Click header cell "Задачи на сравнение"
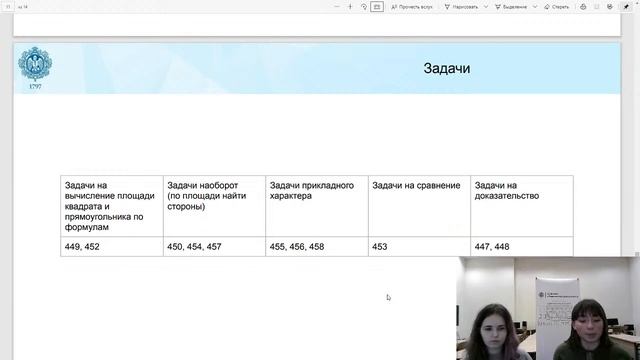 419,206
